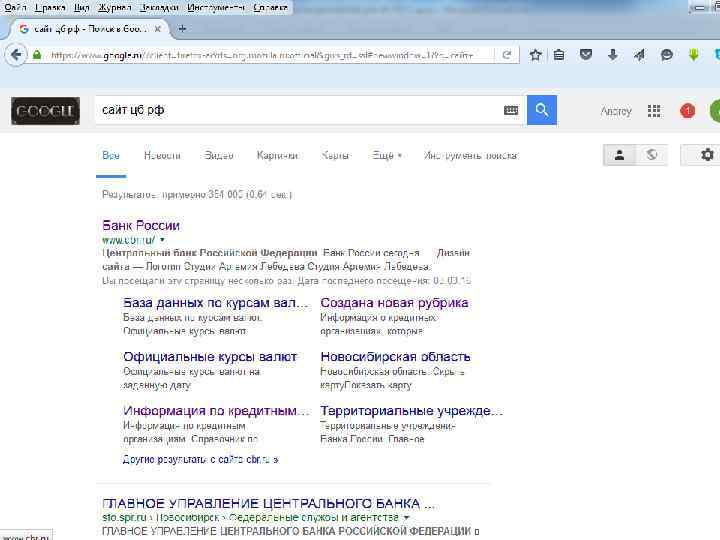Go back with the browser back arrow
The height and width of the screenshot is (540, 720).
pos(16,55)
